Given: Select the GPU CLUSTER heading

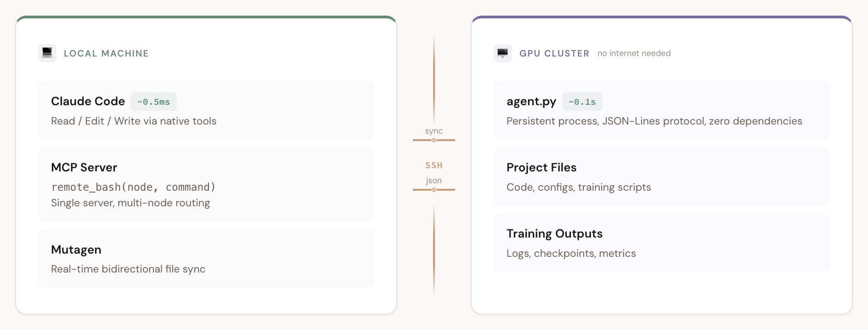Looking at the screenshot, I should tap(554, 53).
